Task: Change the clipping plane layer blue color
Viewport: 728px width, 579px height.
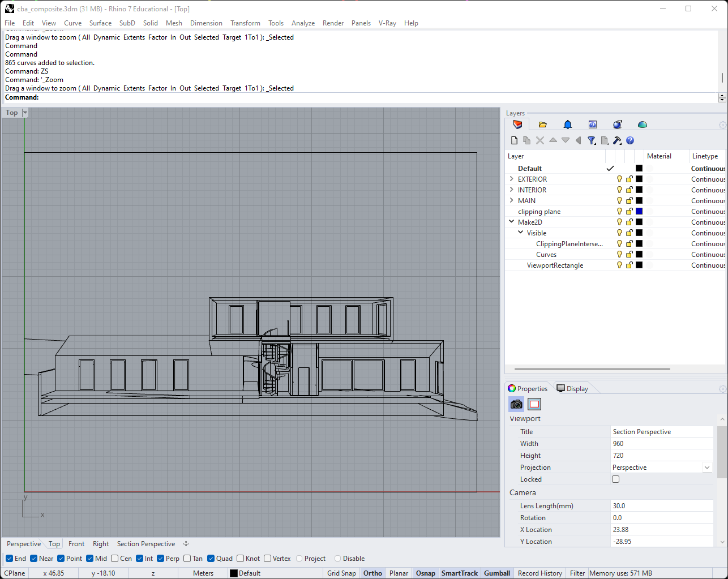Action: pyautogui.click(x=639, y=212)
